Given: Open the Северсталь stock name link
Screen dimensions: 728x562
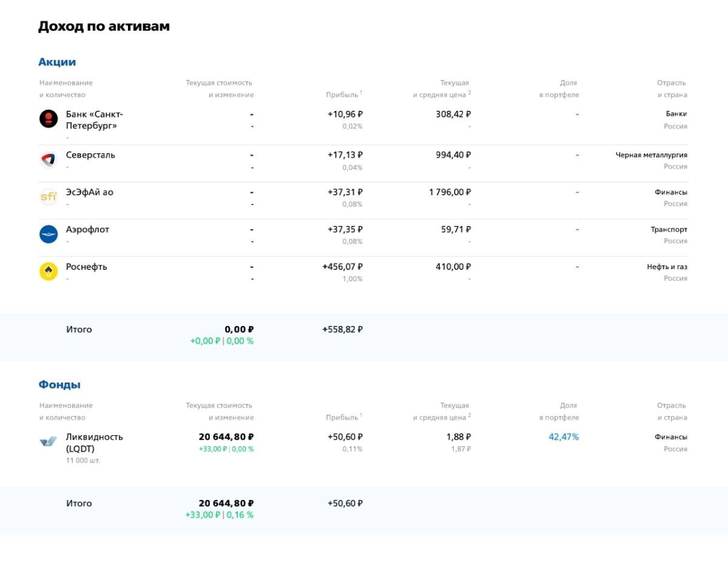Looking at the screenshot, I should pos(90,155).
